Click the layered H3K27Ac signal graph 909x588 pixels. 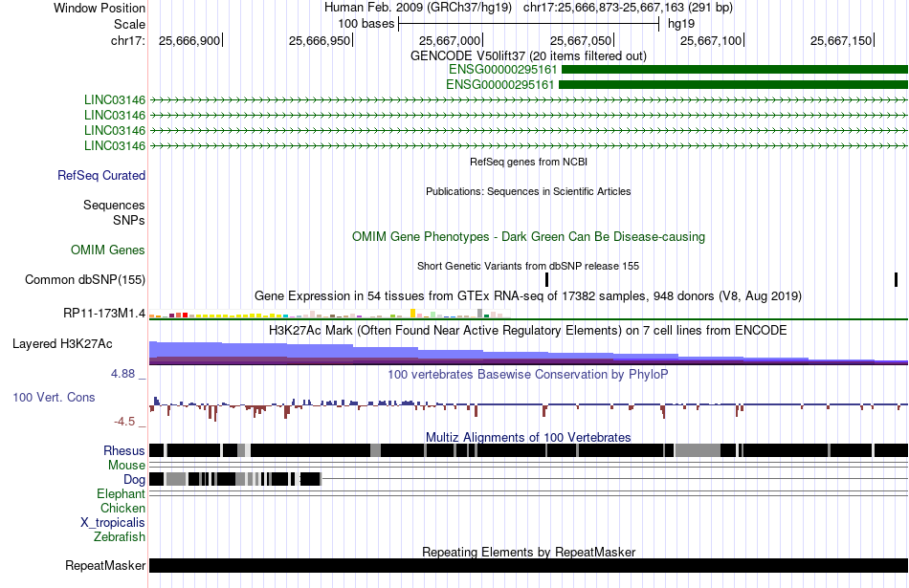tap(528, 353)
